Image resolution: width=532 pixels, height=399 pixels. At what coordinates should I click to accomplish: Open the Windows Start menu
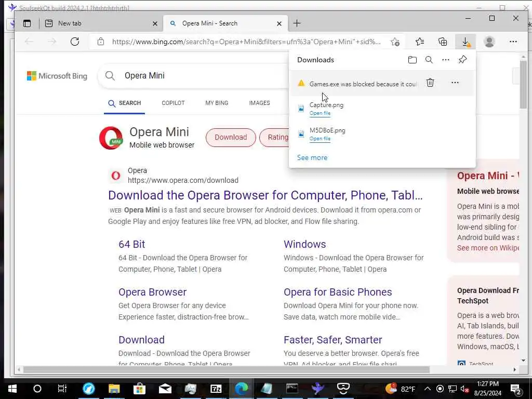click(x=12, y=389)
